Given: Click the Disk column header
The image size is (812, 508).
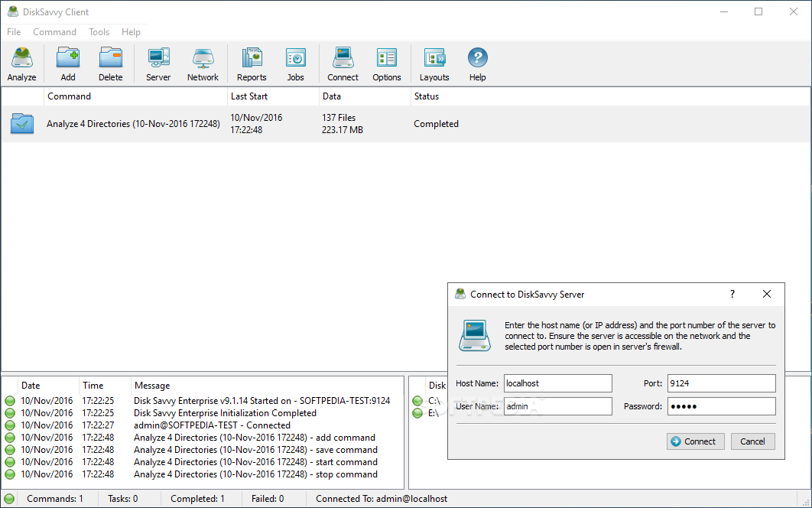Looking at the screenshot, I should [x=437, y=386].
